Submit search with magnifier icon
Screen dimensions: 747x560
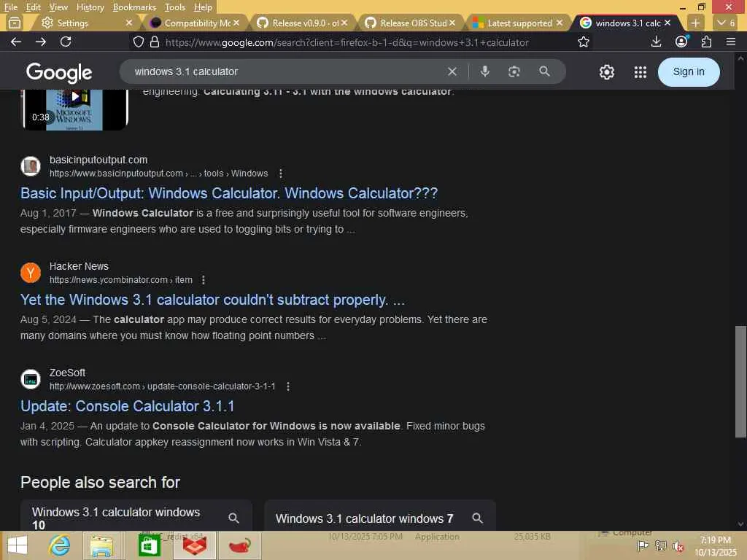click(544, 71)
